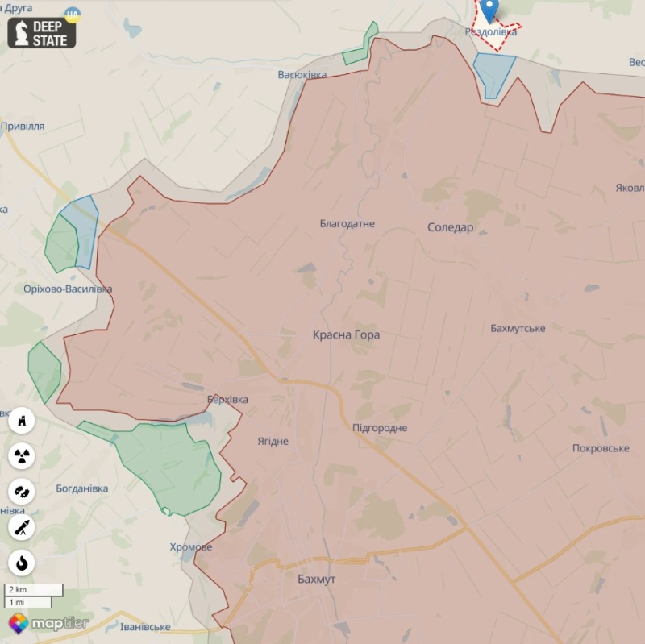The image size is (645, 644).
Task: Select the Підгородне village label
Action: [x=380, y=428]
